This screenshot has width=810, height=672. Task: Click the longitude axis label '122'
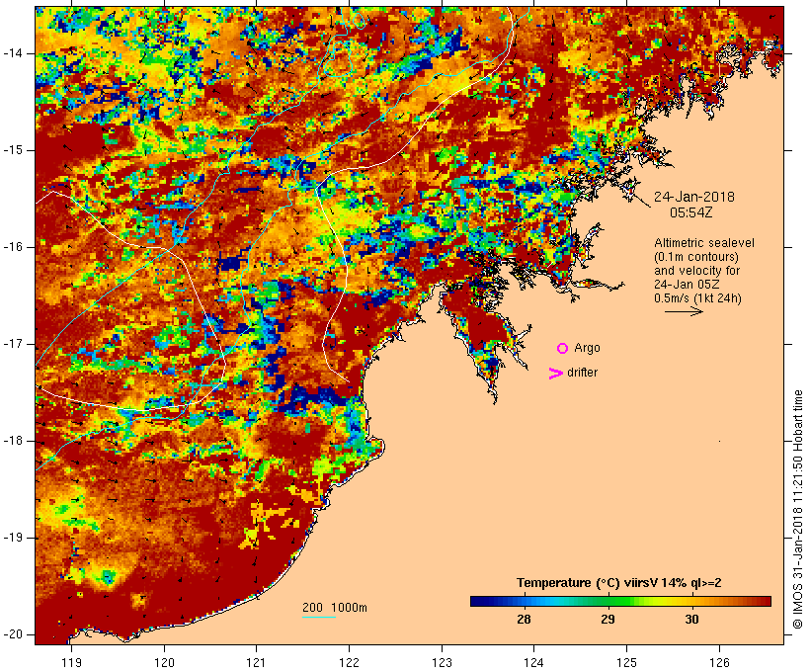point(350,663)
